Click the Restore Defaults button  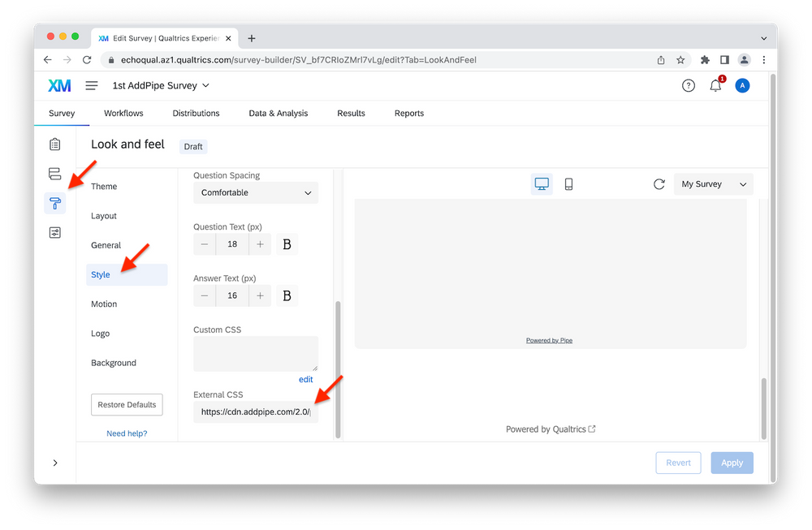pos(127,404)
